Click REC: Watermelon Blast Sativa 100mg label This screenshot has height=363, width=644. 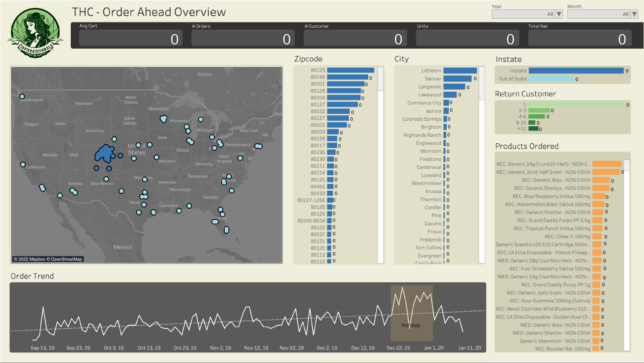548,204
